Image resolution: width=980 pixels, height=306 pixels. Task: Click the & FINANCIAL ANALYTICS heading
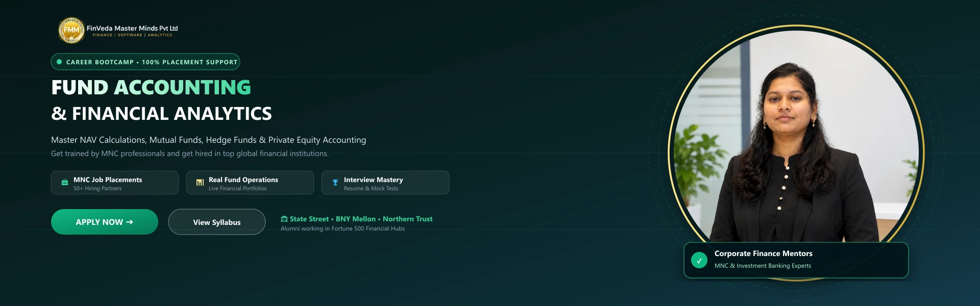[x=161, y=113]
